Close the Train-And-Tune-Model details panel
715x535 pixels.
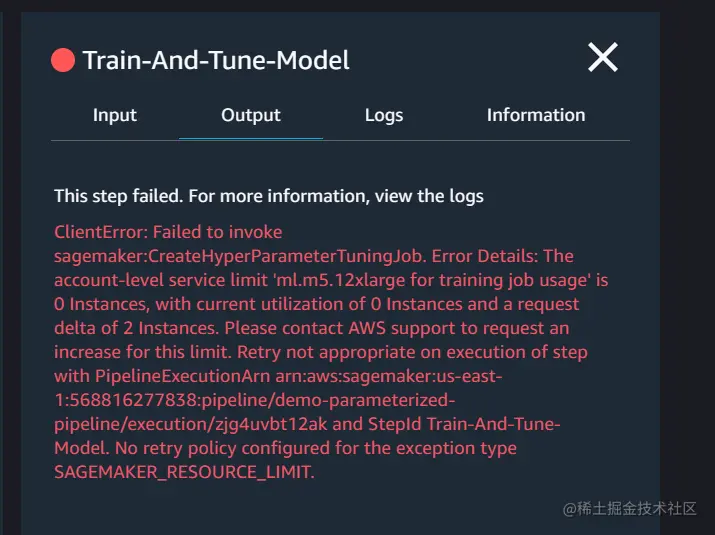(x=602, y=58)
